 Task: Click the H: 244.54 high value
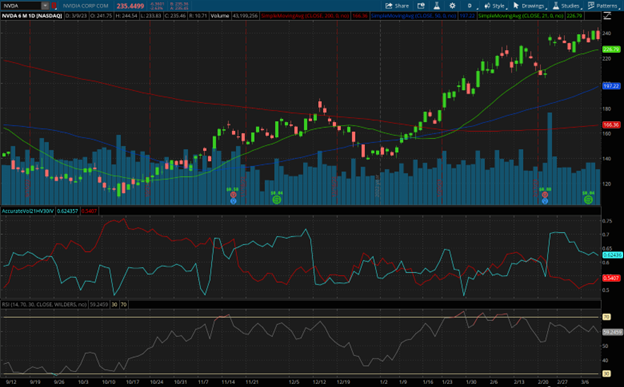pos(126,16)
